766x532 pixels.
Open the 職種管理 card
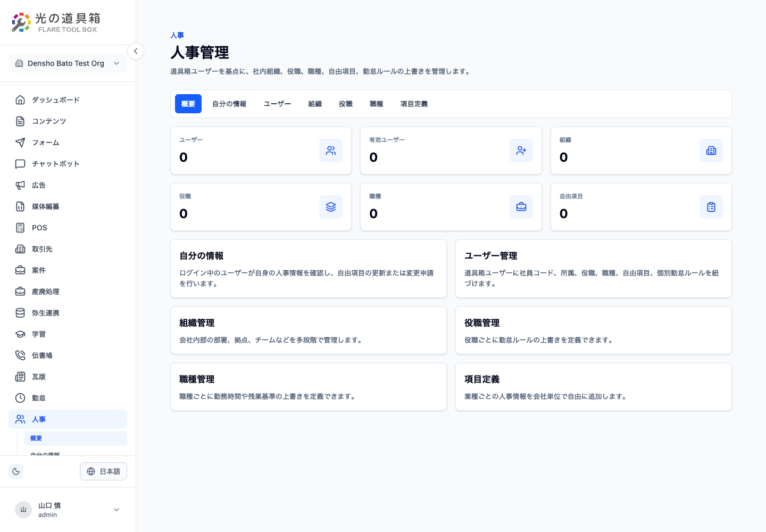point(309,387)
